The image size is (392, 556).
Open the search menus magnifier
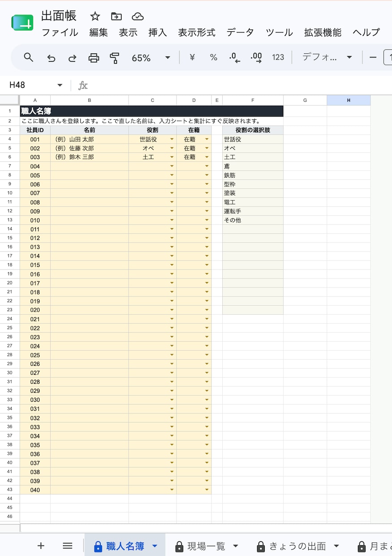29,57
